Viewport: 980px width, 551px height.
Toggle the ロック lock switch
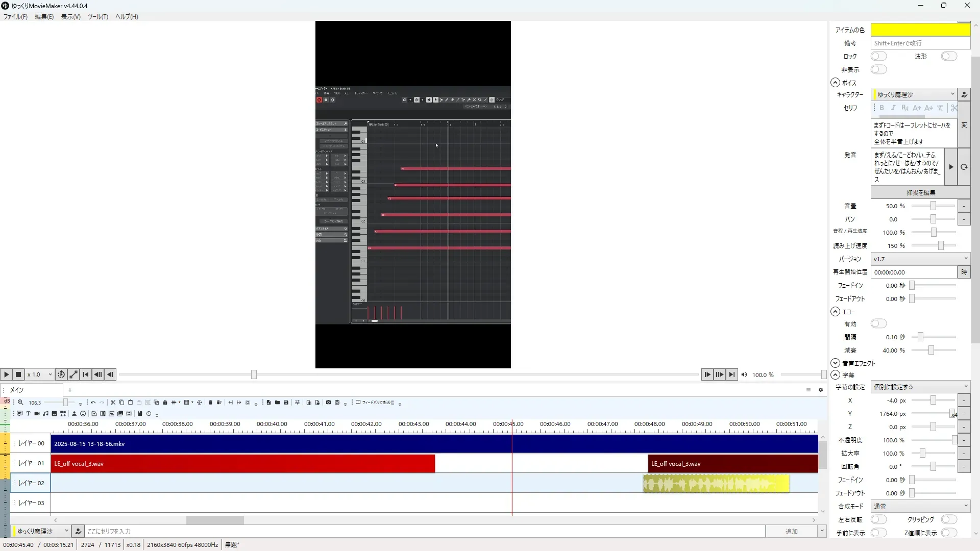point(878,56)
